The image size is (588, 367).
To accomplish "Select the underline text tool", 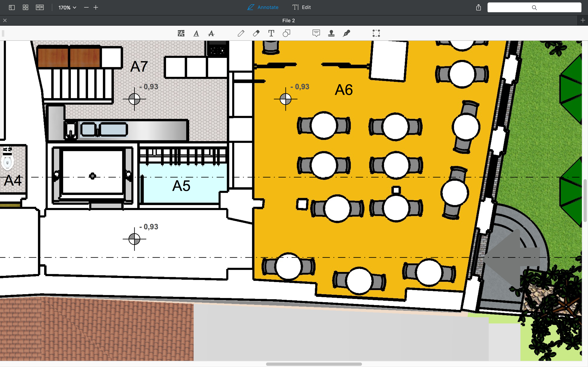I will point(196,33).
